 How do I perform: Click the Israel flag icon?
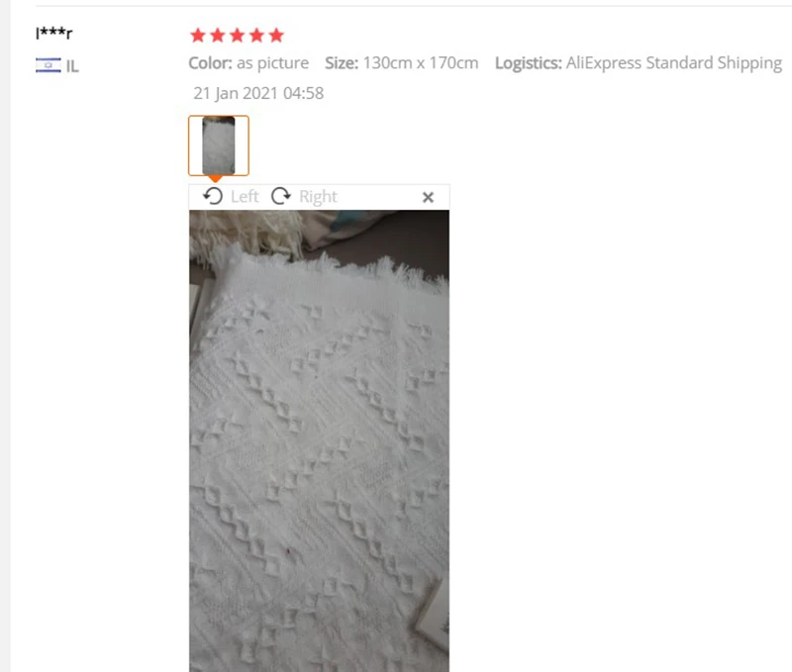pos(48,65)
